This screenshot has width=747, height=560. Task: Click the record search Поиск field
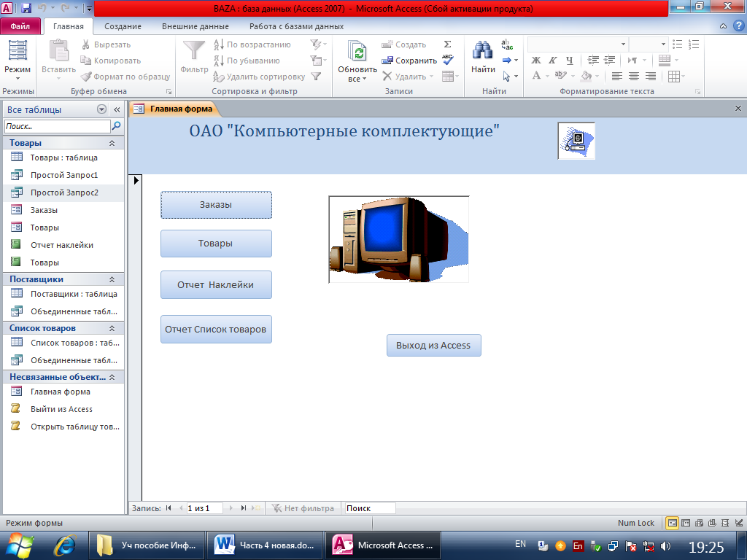click(x=369, y=508)
